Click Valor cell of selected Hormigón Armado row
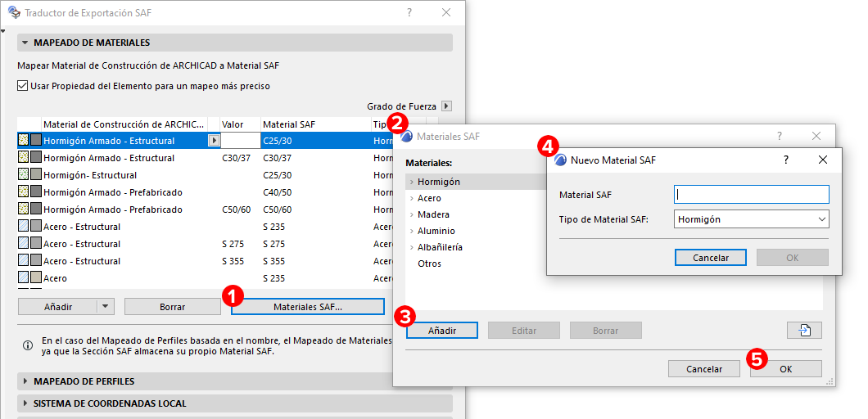Image resolution: width=868 pixels, height=419 pixels. (240, 141)
